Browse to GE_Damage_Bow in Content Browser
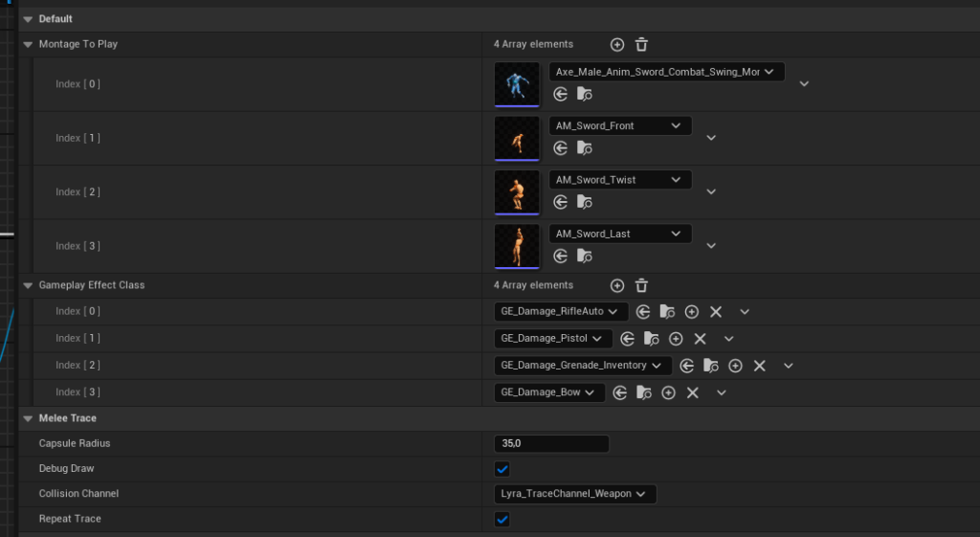This screenshot has width=980, height=537. [x=644, y=392]
